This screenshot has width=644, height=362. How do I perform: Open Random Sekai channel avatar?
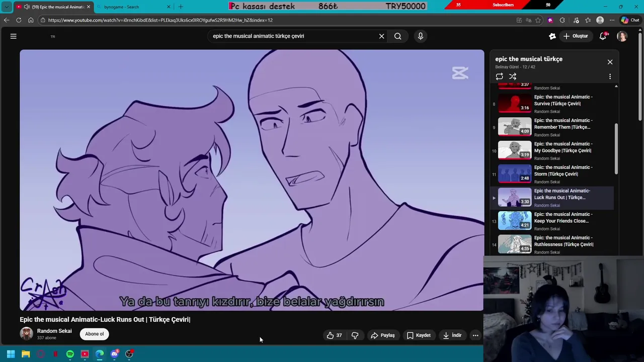[26, 334]
